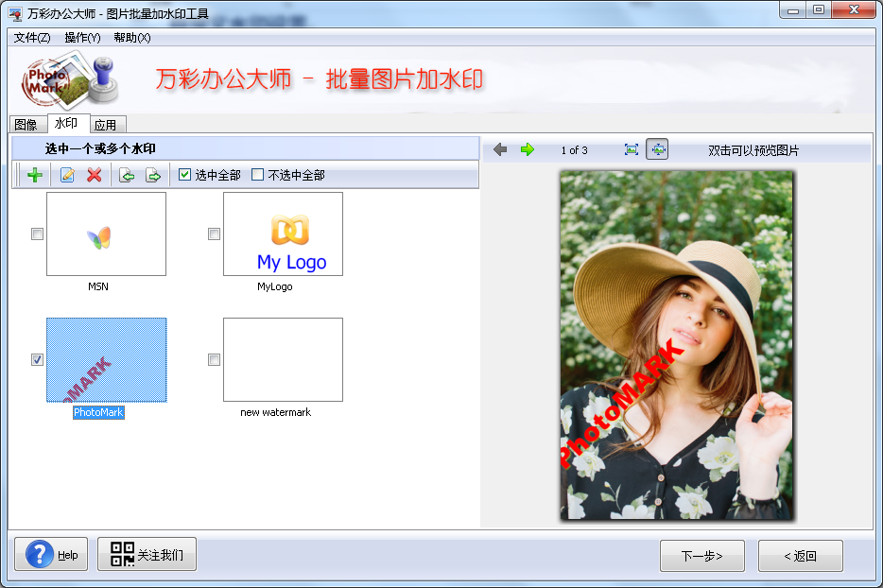Click the export watermark icon
Viewport: 883px width, 588px height.
tap(153, 175)
